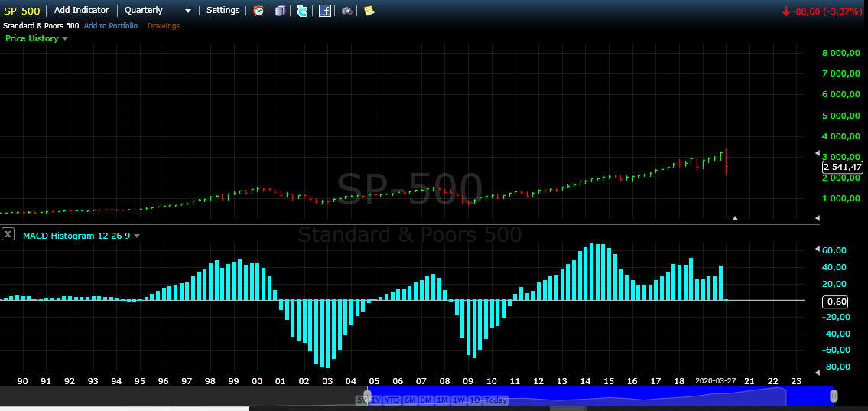Share the chart on Facebook
Image resolution: width=868 pixels, height=411 pixels.
click(x=325, y=11)
